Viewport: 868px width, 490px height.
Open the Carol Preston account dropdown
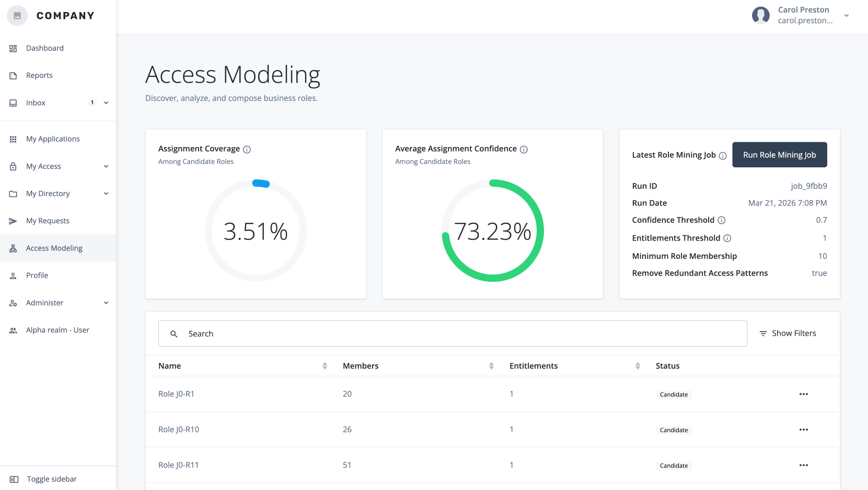point(847,15)
